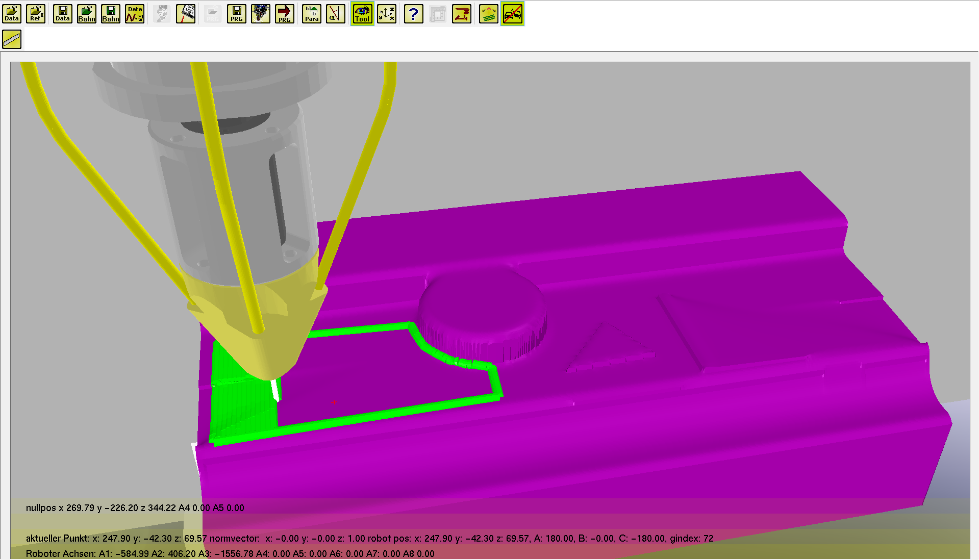Click Data curve transfer icon

(135, 14)
